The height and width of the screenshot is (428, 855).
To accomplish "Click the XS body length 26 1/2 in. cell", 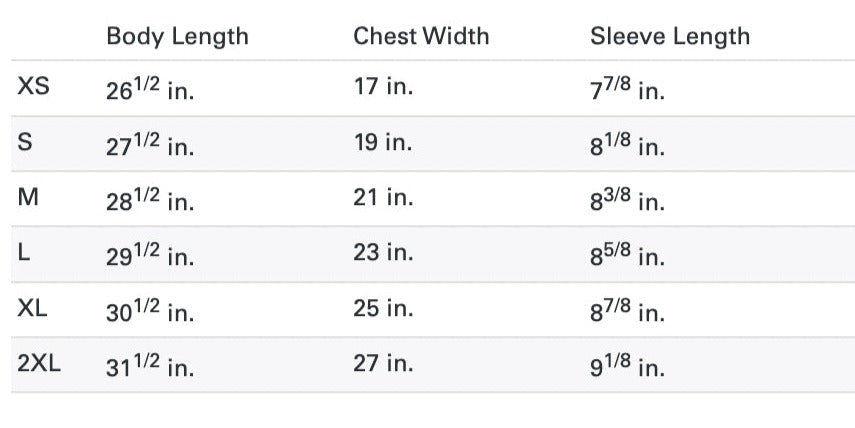I will point(150,89).
